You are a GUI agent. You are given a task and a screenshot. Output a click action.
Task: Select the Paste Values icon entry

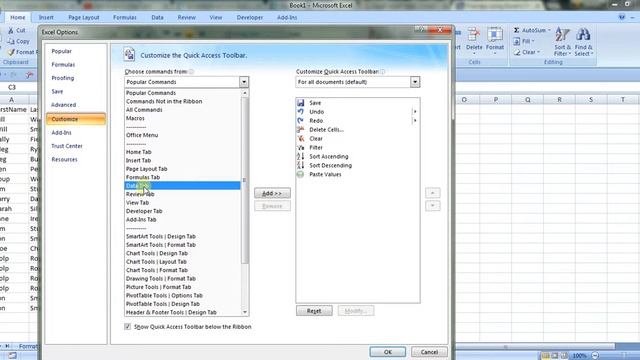click(301, 175)
